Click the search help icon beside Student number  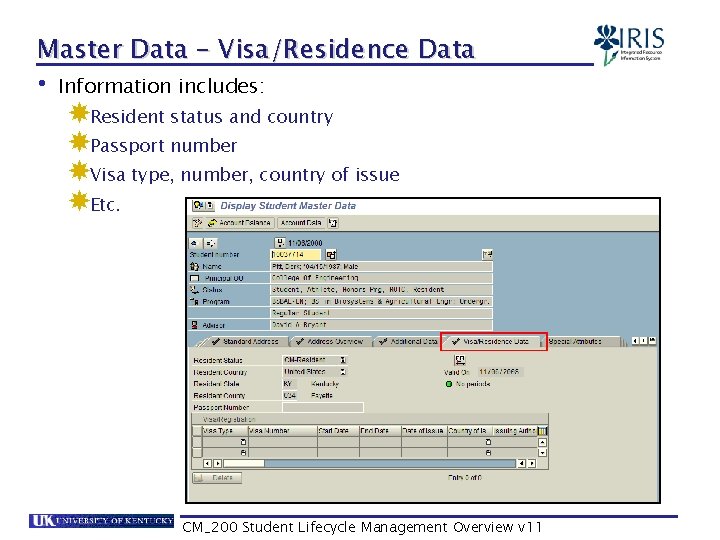(x=331, y=254)
